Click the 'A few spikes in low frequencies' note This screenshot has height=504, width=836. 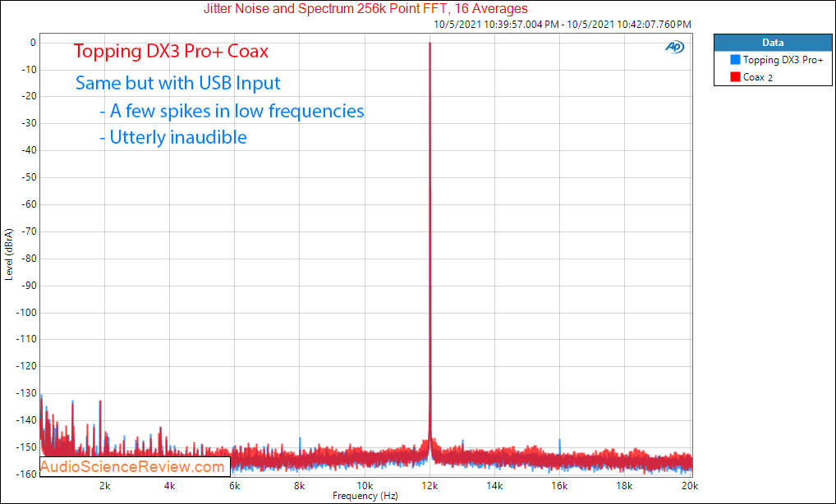click(232, 111)
